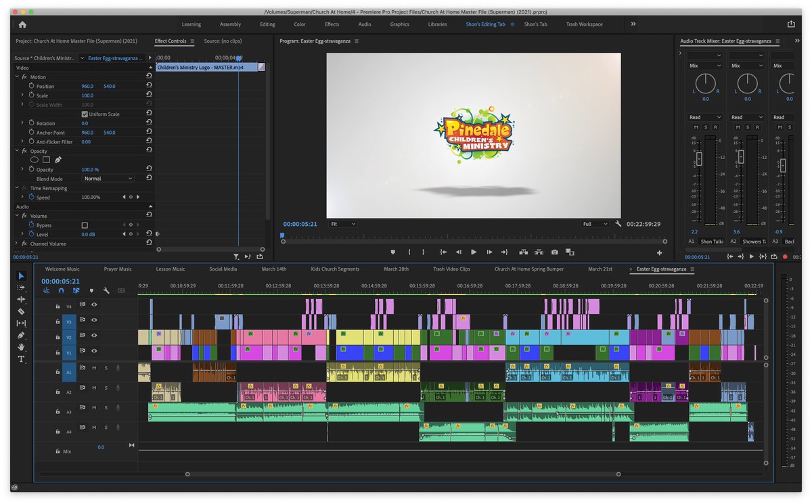812x504 pixels.
Task: Open Effect Controls panel menu
Action: tap(192, 41)
